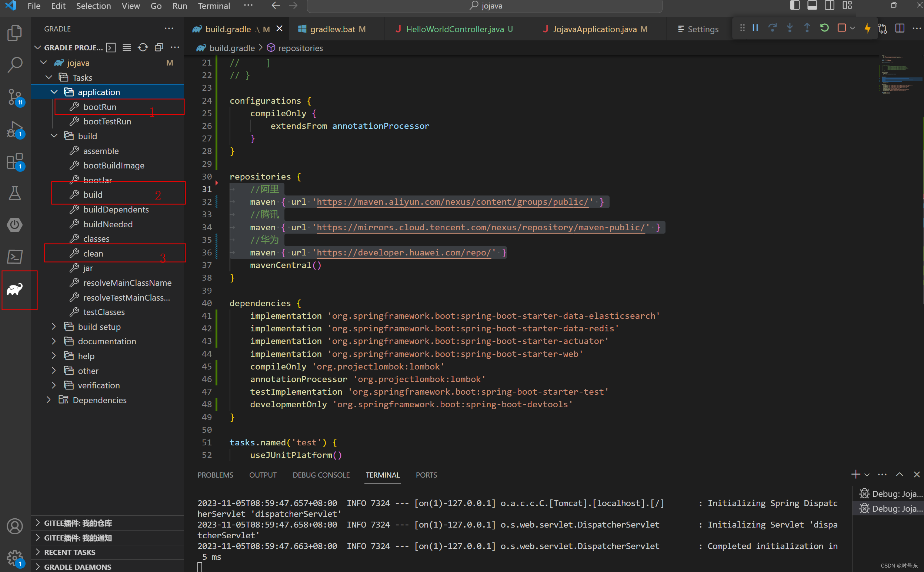Image resolution: width=924 pixels, height=572 pixels.
Task: Click repositories in the breadcrumb
Action: [300, 48]
